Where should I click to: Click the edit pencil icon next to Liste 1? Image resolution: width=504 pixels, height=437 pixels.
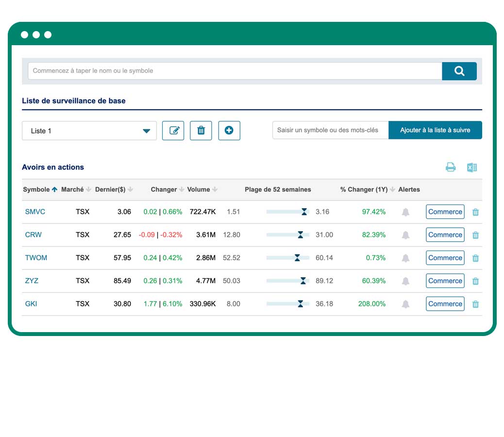pos(173,130)
